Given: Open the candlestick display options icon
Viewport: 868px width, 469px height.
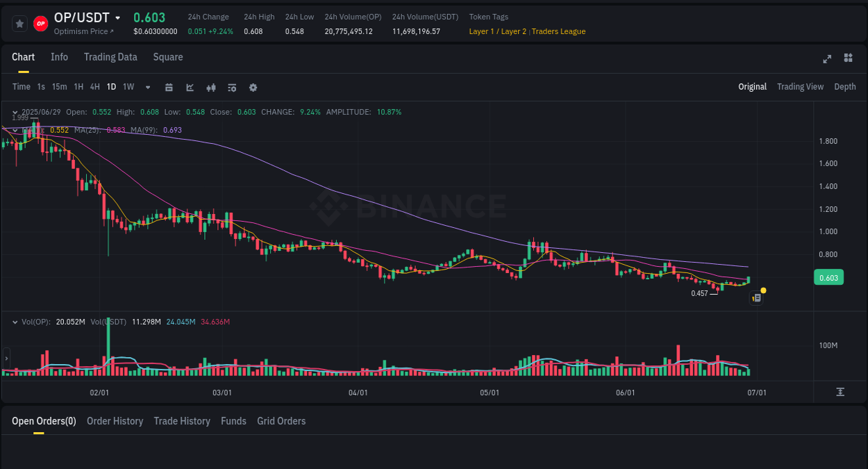Looking at the screenshot, I should pyautogui.click(x=210, y=87).
